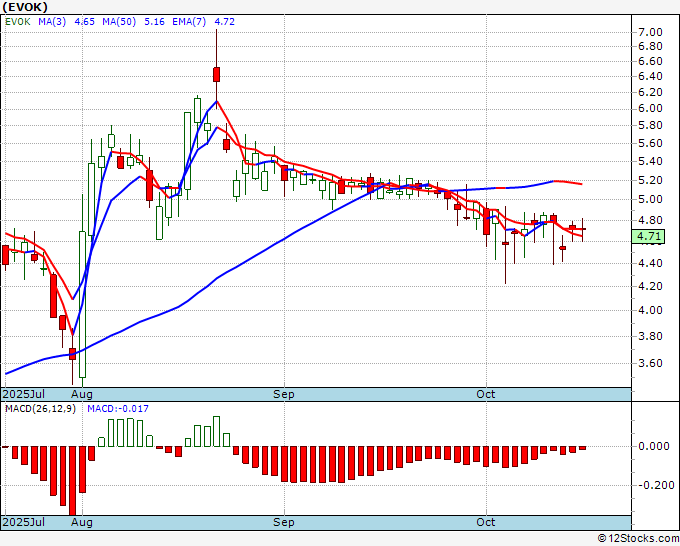Select the 6.60 price axis label
680x546 pixels.
(x=650, y=61)
